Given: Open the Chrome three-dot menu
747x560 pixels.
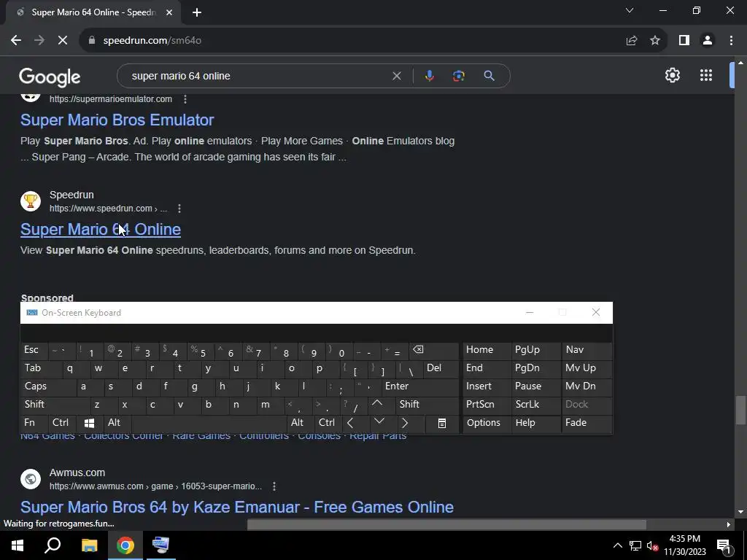Looking at the screenshot, I should (731, 41).
